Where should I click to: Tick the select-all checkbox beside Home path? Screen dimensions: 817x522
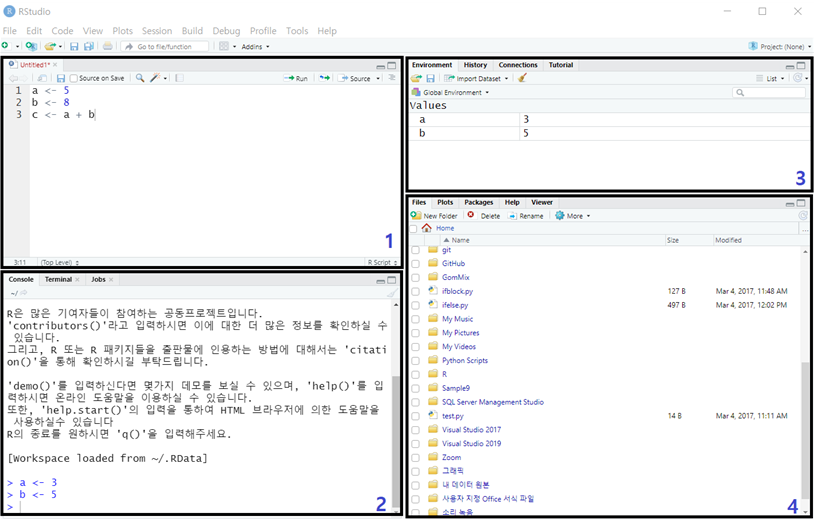tap(414, 228)
